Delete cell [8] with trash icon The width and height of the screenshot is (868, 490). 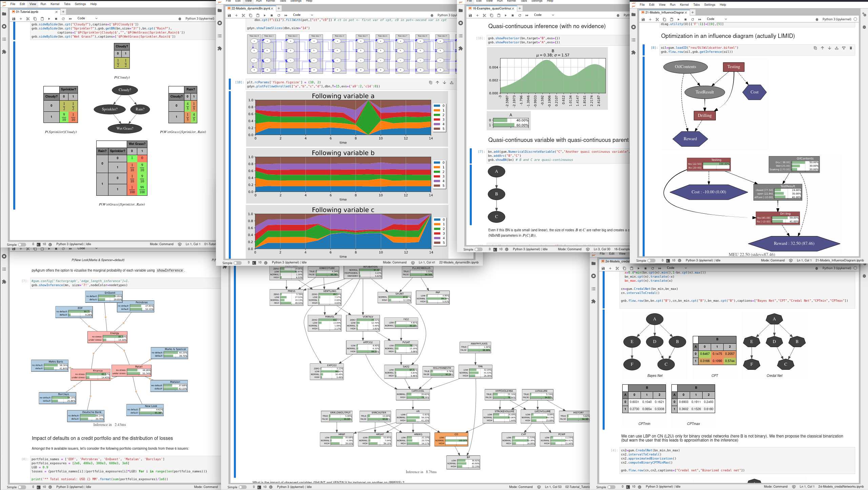pos(851,48)
